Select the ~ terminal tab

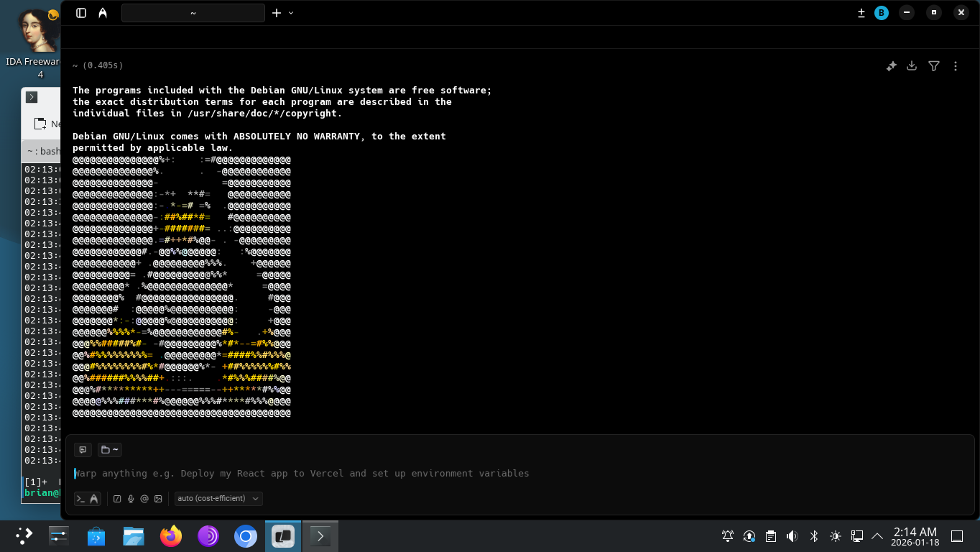(x=193, y=13)
